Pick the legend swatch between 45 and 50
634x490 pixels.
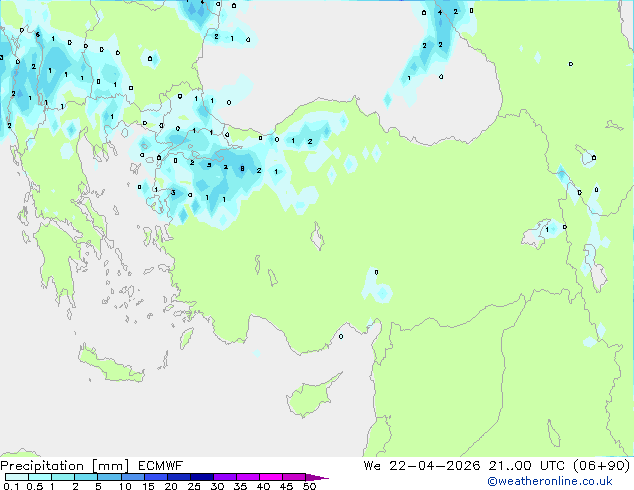point(294,477)
